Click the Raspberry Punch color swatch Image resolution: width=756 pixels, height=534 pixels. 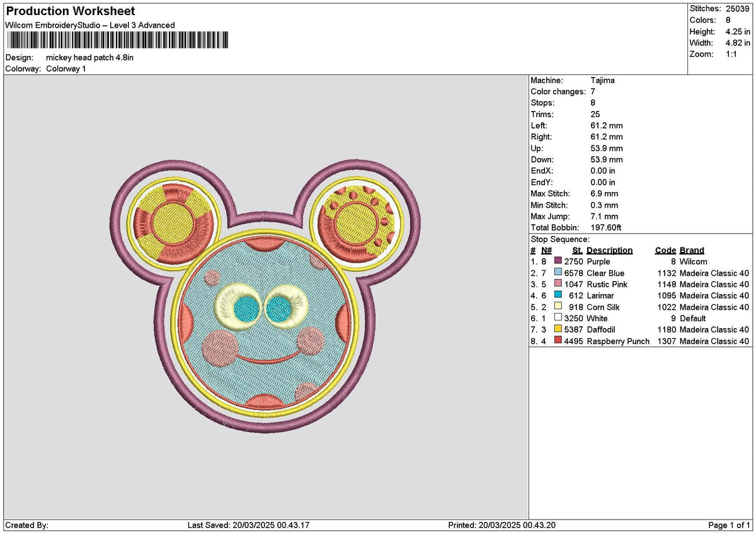pos(558,341)
